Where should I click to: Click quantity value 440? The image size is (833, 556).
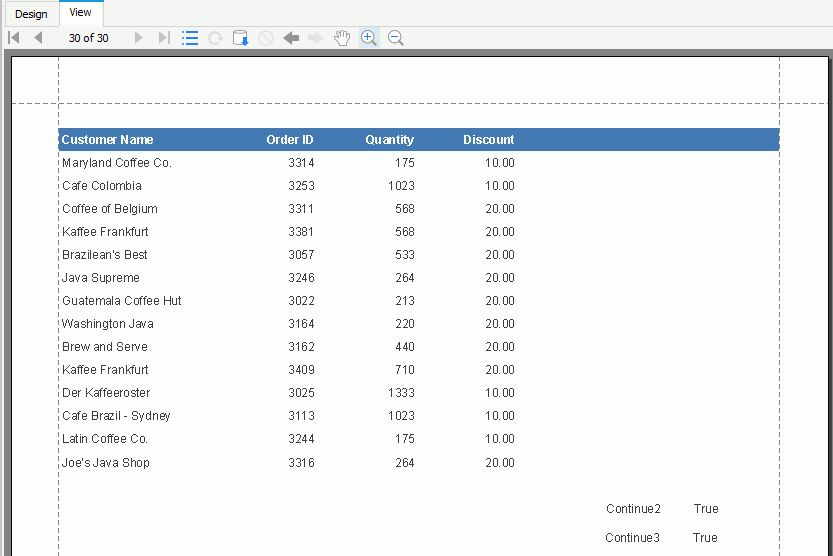tap(405, 347)
